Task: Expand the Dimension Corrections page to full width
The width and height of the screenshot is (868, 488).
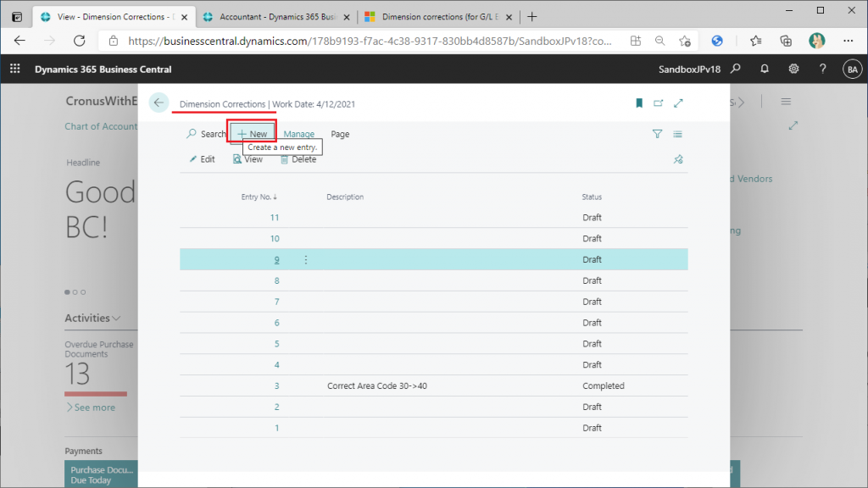Action: 678,103
